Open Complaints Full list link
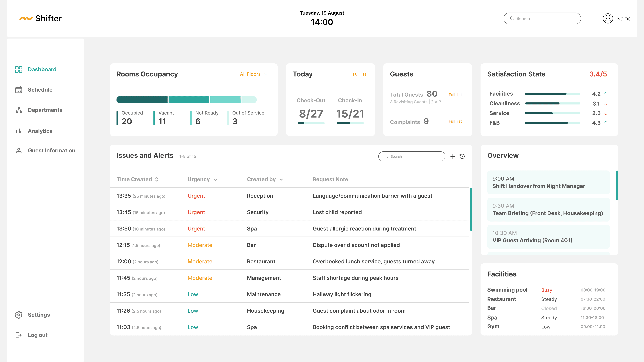644x362 pixels. pos(455,121)
